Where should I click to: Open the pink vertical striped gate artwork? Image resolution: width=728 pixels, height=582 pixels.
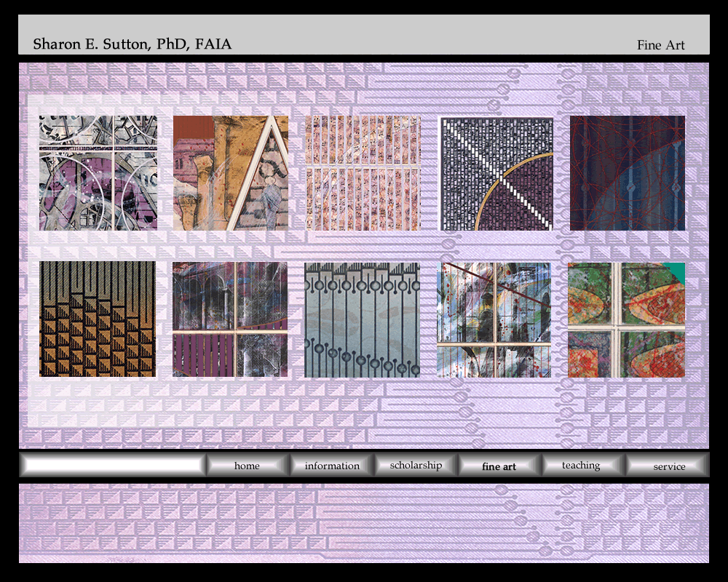[x=362, y=173]
